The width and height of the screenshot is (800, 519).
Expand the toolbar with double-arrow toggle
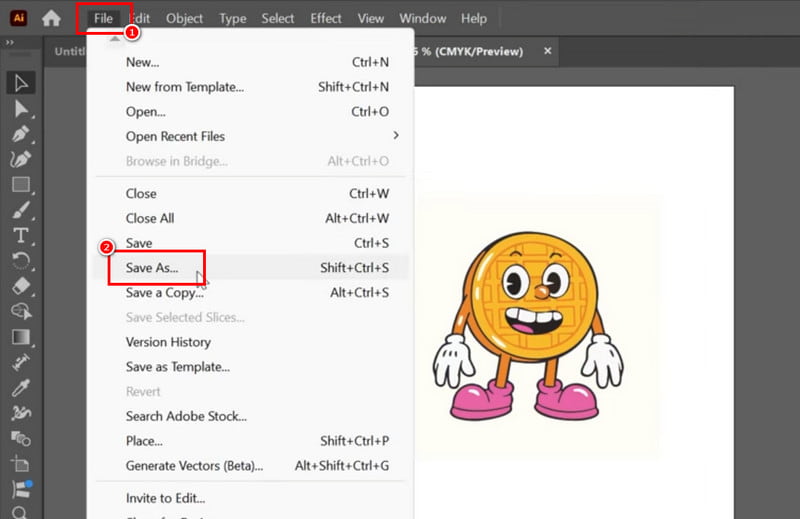coord(10,43)
